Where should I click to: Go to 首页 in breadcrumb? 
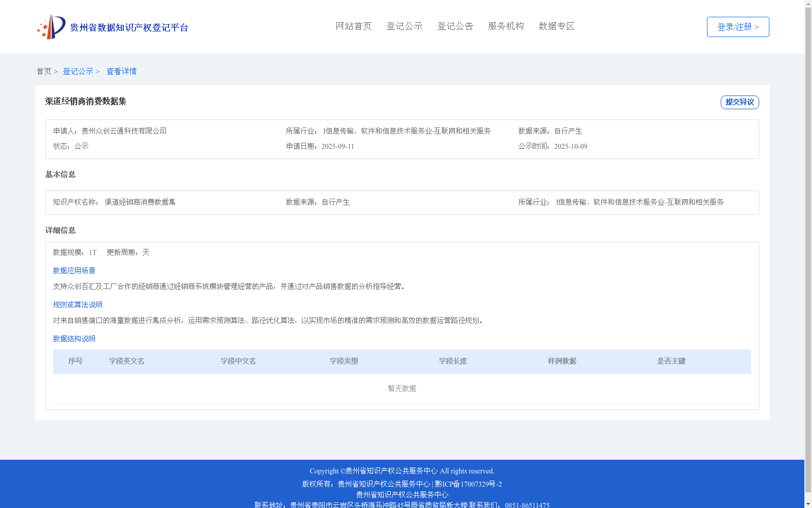(44, 71)
